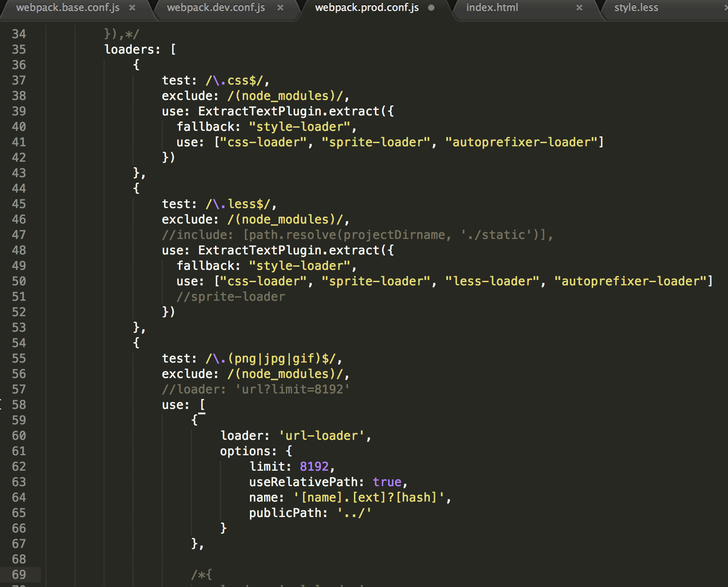This screenshot has height=587, width=728.
Task: Click regex /\.(png|jpg|gif)$/
Action: [271, 358]
